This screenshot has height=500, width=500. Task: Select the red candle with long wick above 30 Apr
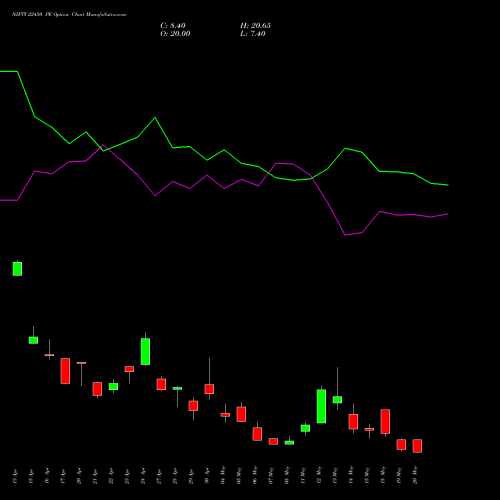[x=209, y=389]
